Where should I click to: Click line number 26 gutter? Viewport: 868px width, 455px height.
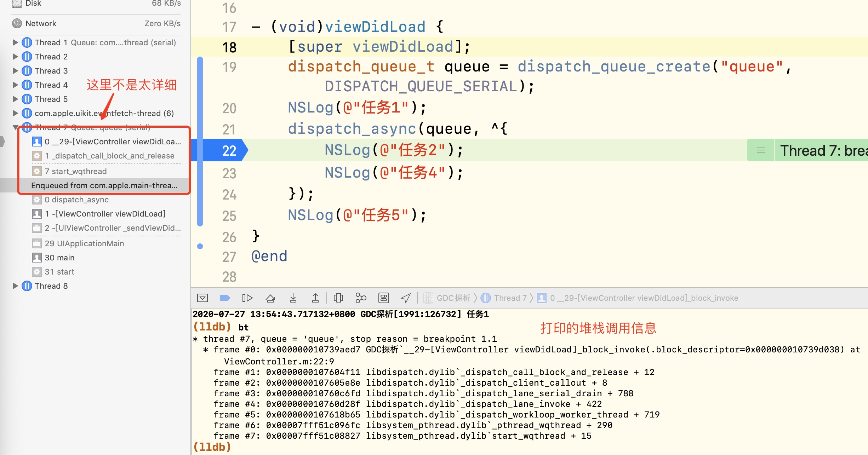(x=229, y=237)
